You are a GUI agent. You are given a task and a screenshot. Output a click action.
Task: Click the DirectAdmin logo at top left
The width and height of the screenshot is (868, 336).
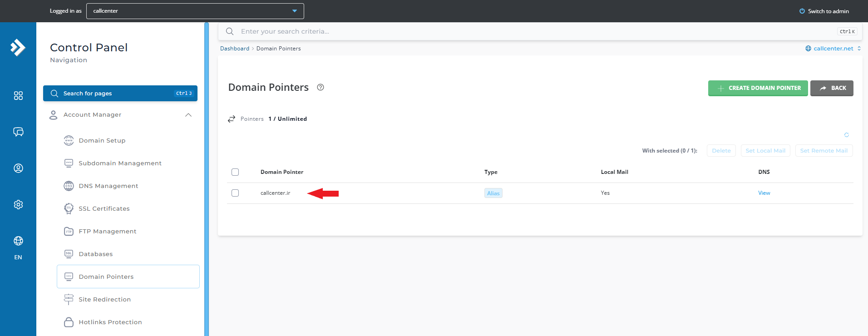18,48
